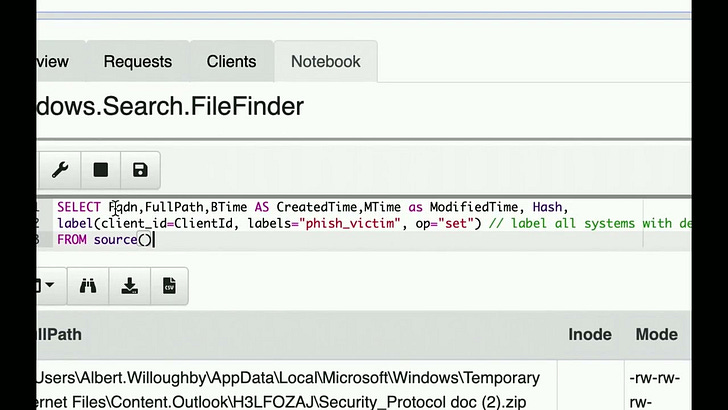Viewport: 728px width, 410px height.
Task: Select the "phish_victim" string in query
Action: click(350, 223)
